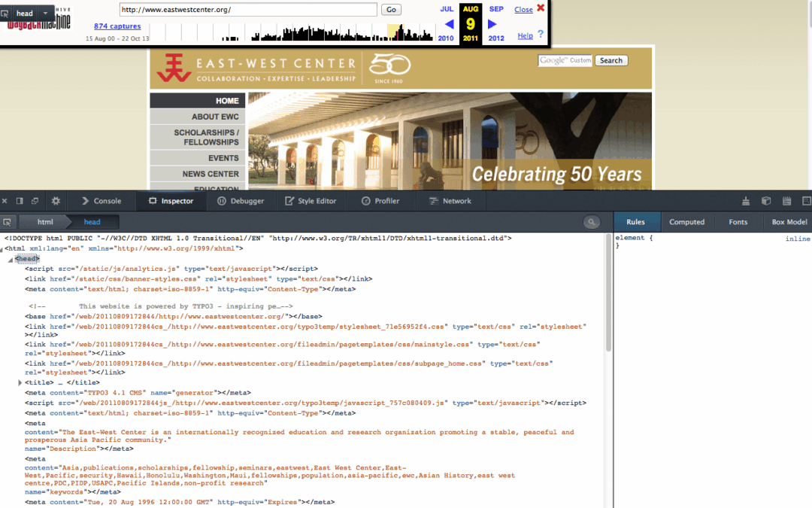Click the TYPO3 4.1 CMS generator meta line

138,393
